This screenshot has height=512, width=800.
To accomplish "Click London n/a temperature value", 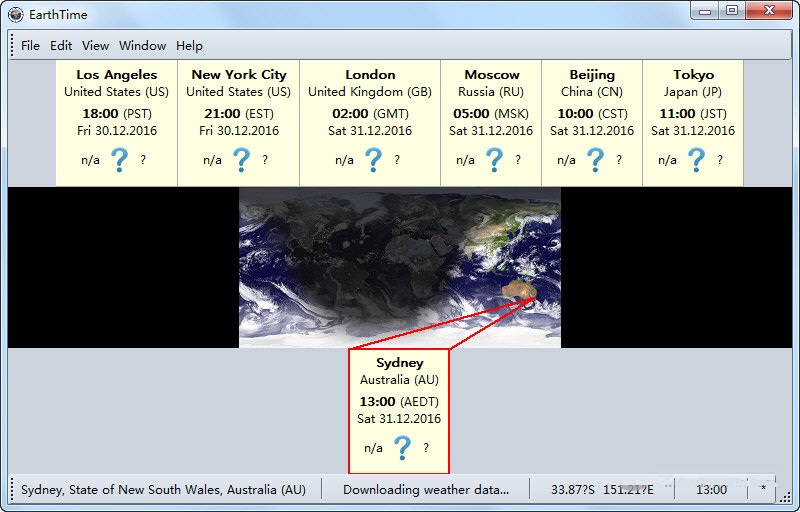I will [x=344, y=160].
